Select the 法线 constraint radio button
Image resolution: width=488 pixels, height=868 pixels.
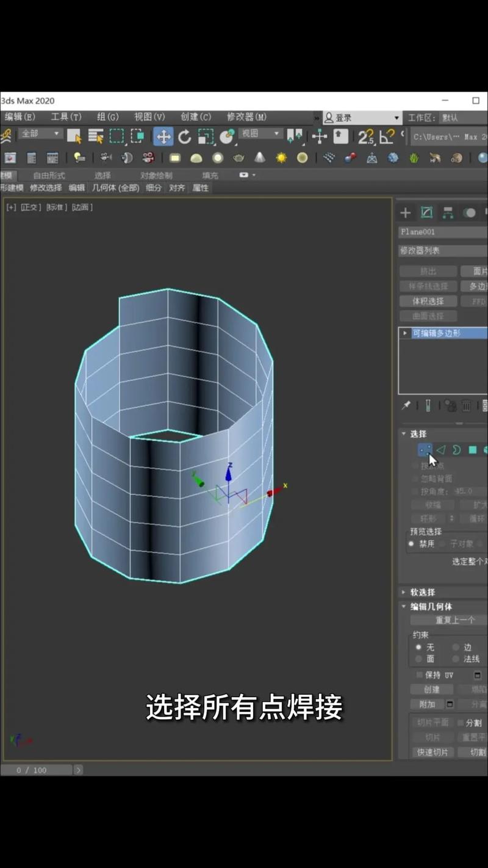point(456,659)
